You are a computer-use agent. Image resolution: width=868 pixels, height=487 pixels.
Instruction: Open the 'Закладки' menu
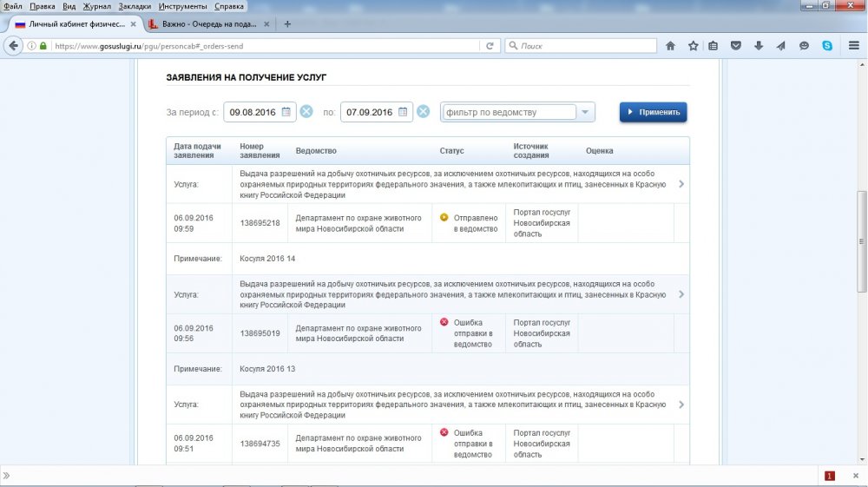(135, 6)
